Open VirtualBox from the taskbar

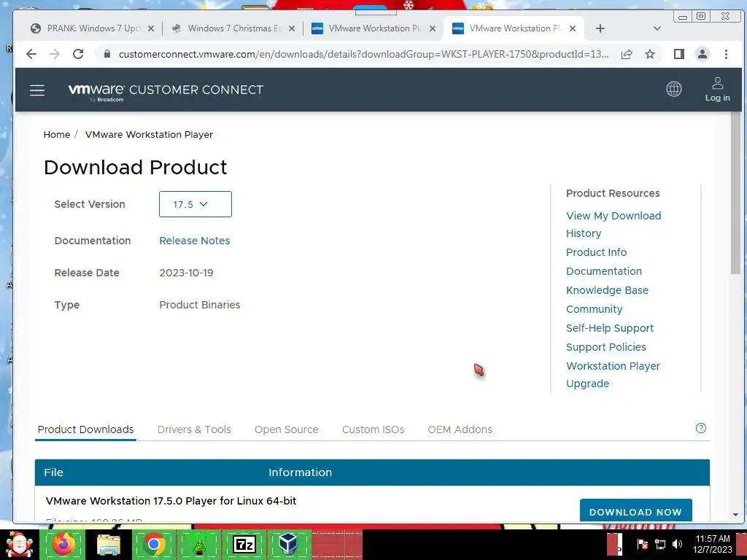289,544
